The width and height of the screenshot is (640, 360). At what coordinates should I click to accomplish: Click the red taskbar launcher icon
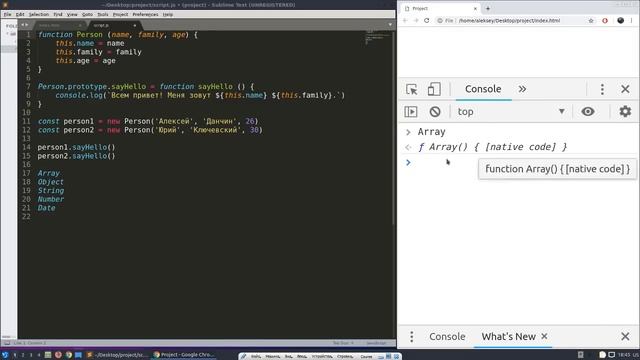(x=58, y=355)
